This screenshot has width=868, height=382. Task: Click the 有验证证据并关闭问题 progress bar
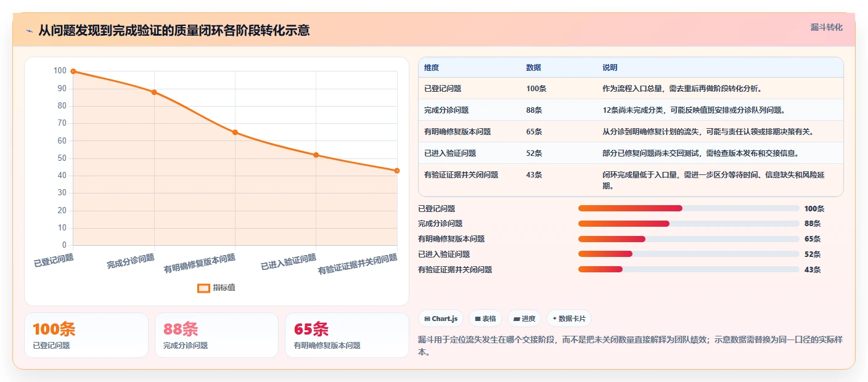689,269
